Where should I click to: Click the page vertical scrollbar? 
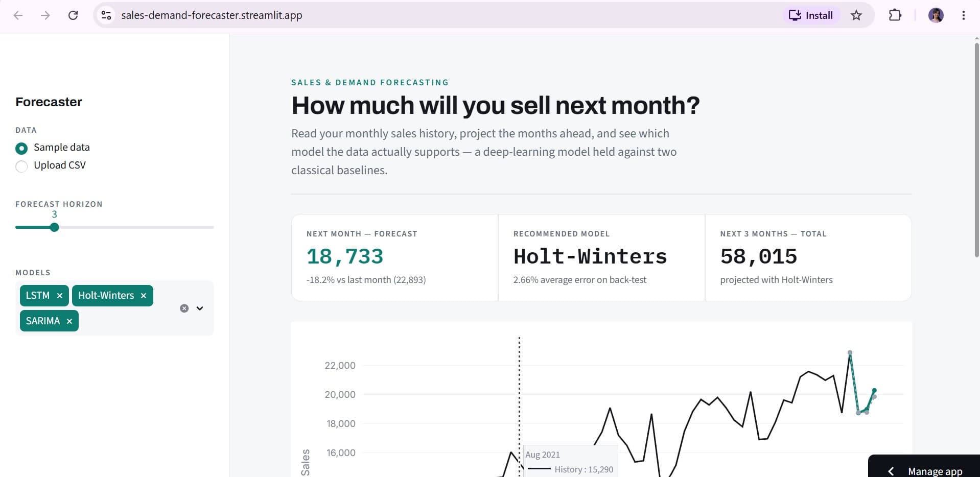976,151
